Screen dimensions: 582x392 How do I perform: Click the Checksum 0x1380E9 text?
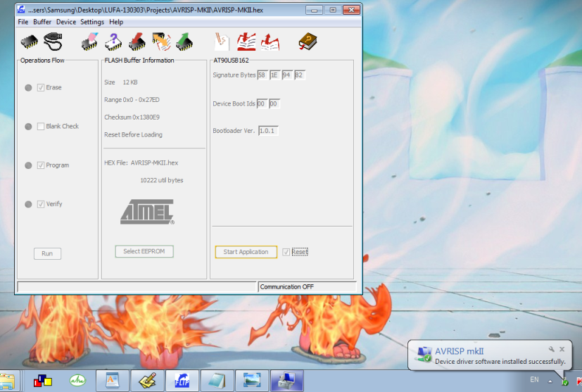click(x=132, y=117)
